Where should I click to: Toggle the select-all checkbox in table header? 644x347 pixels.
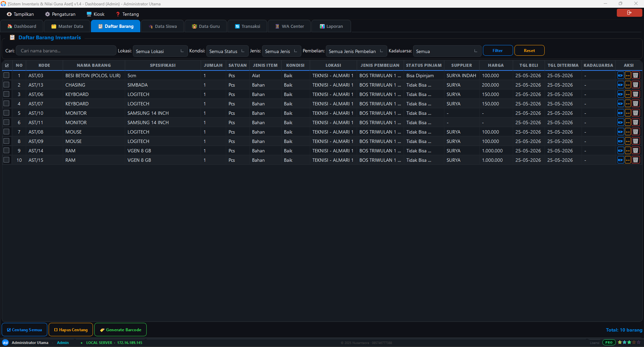7,65
